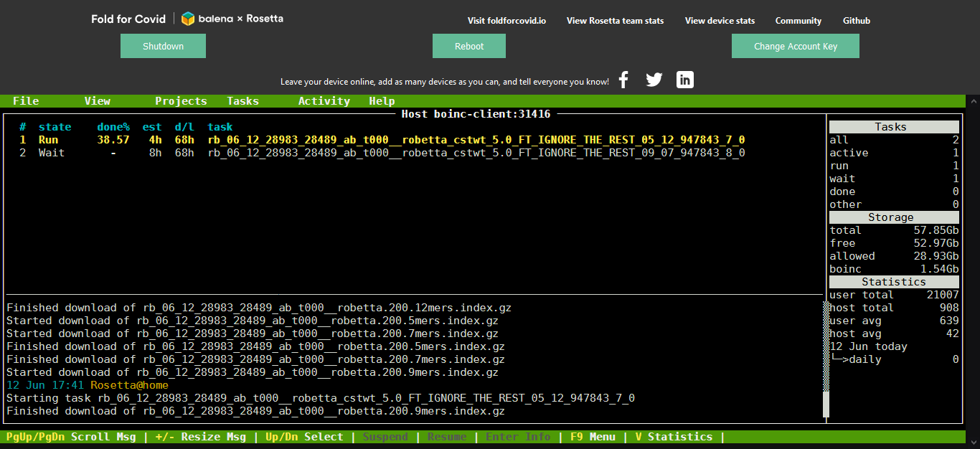Click the Change Account Key button

click(x=795, y=46)
